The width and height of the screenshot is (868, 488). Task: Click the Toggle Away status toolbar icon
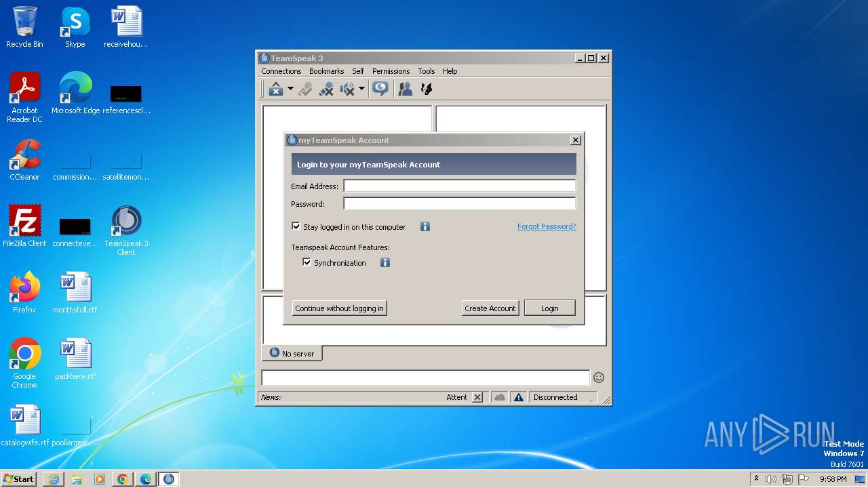(326, 89)
